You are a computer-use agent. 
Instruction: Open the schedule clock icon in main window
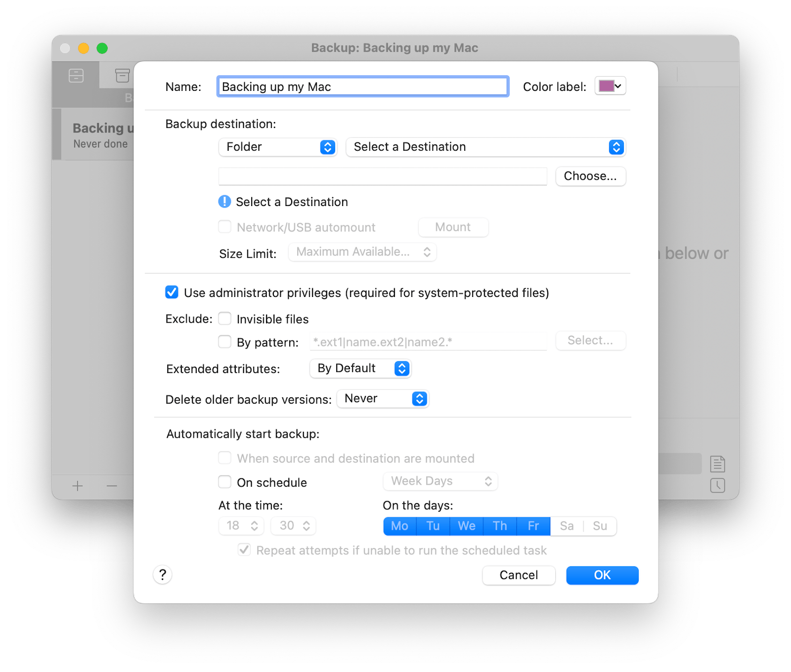717,485
